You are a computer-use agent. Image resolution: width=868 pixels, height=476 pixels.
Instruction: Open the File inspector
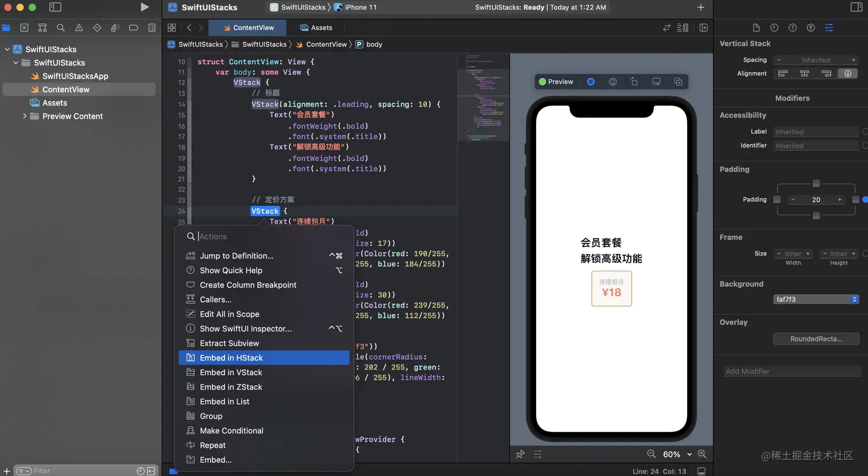(756, 28)
